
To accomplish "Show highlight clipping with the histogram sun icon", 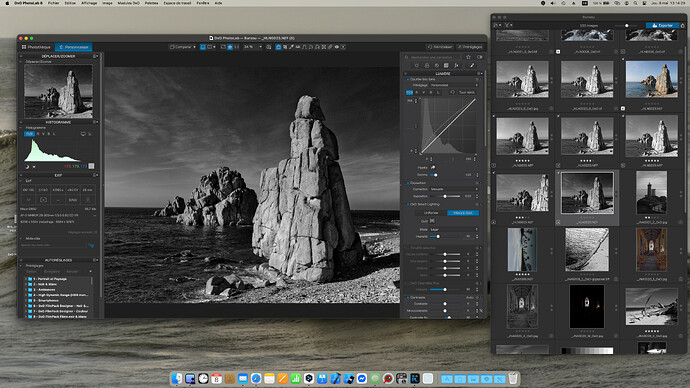I will click(34, 167).
